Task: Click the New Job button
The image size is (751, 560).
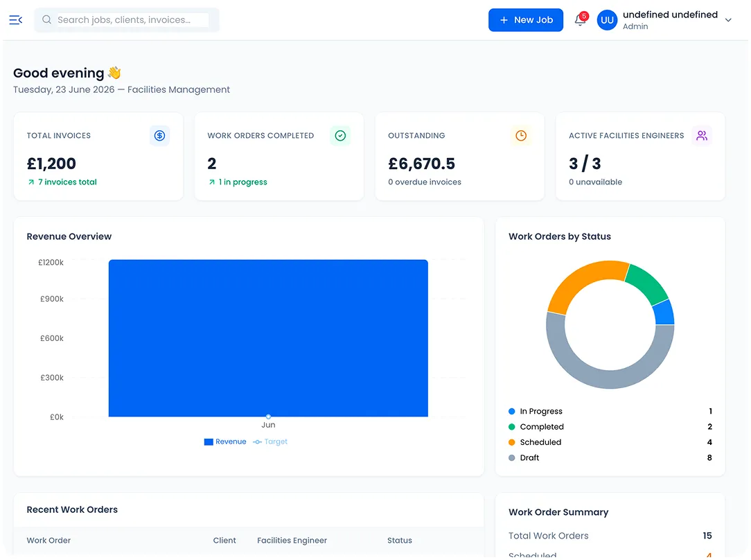Action: pos(525,20)
